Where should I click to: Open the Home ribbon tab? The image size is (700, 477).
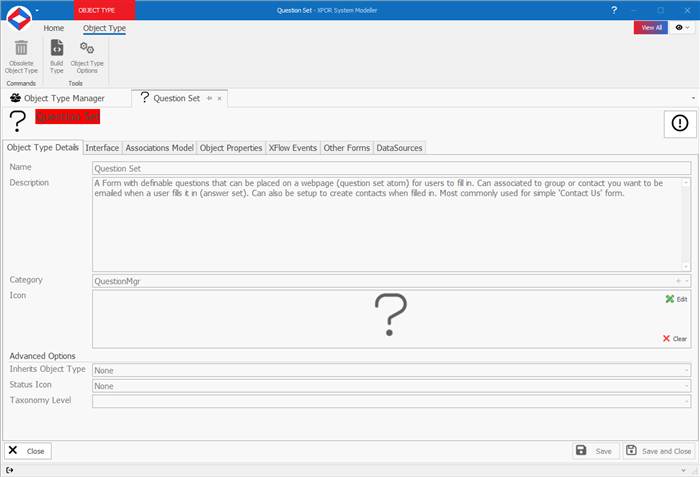click(54, 28)
